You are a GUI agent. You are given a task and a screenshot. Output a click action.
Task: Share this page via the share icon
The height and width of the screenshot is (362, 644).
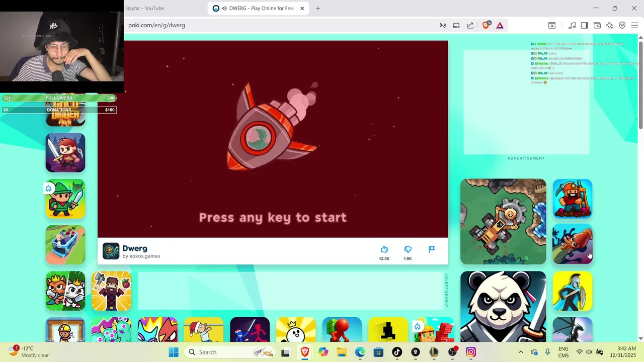(470, 25)
